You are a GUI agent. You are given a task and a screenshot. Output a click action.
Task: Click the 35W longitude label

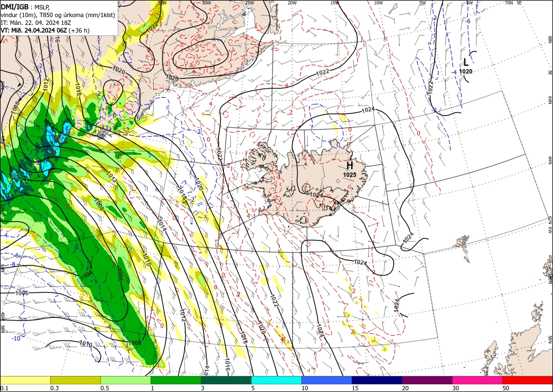[162, 3]
